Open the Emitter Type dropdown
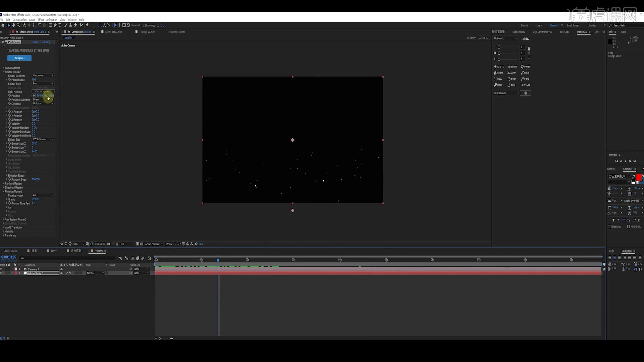 point(43,83)
